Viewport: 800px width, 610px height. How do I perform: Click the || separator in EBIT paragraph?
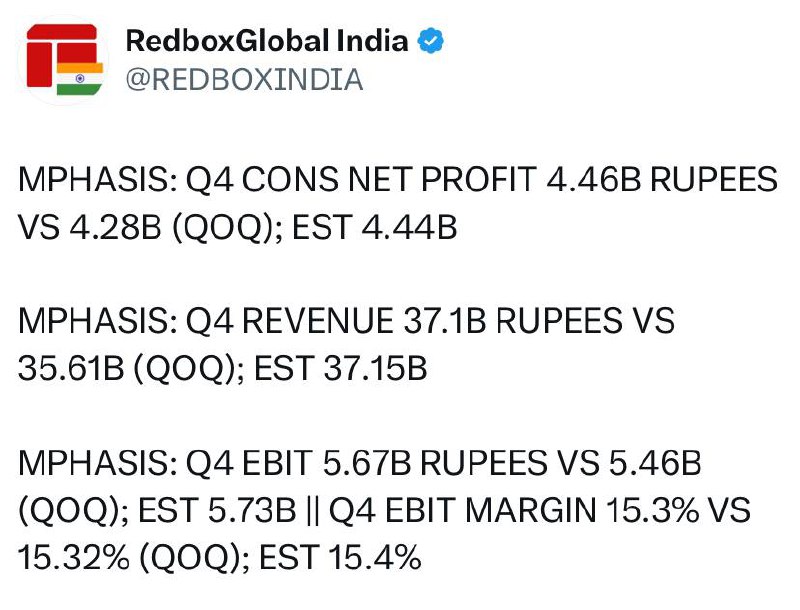pyautogui.click(x=313, y=511)
